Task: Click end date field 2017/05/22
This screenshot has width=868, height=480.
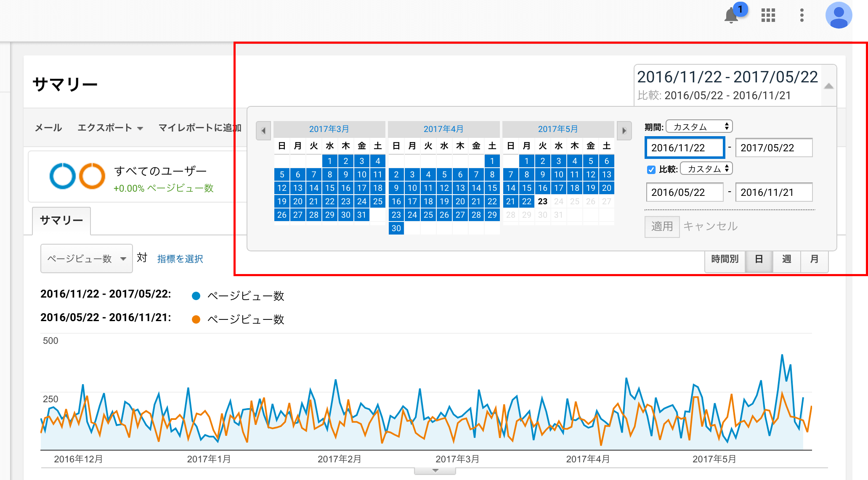Action: click(x=774, y=148)
